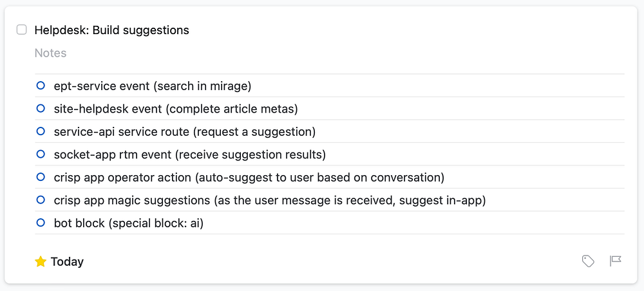Viewport: 644px width, 291px height.
Task: Tick off socket-app rtm event item
Action: (41, 154)
